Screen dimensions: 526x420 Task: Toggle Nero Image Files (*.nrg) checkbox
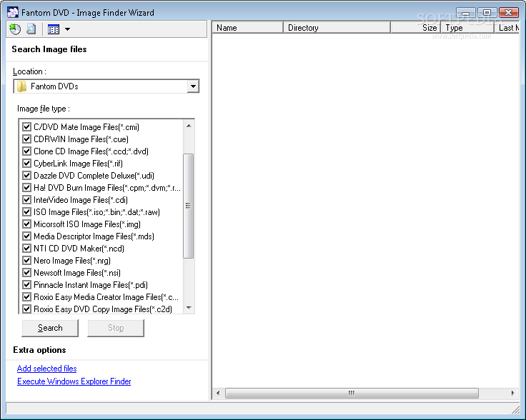click(x=27, y=261)
